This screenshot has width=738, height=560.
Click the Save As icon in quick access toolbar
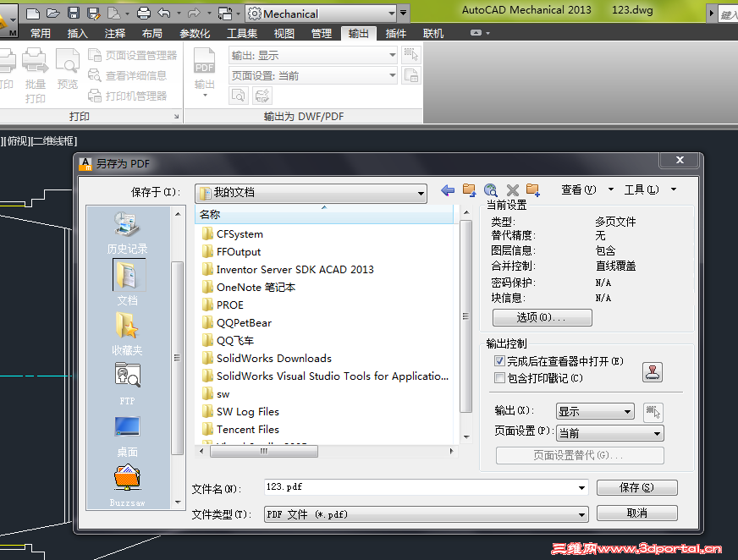point(94,14)
